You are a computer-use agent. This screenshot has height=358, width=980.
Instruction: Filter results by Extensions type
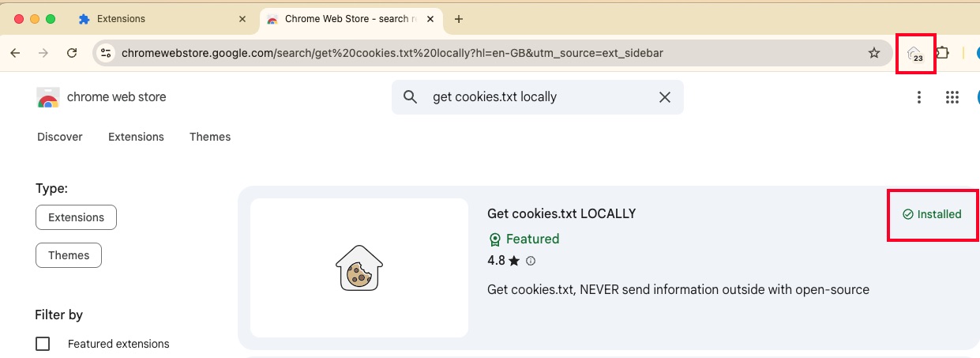(x=76, y=217)
